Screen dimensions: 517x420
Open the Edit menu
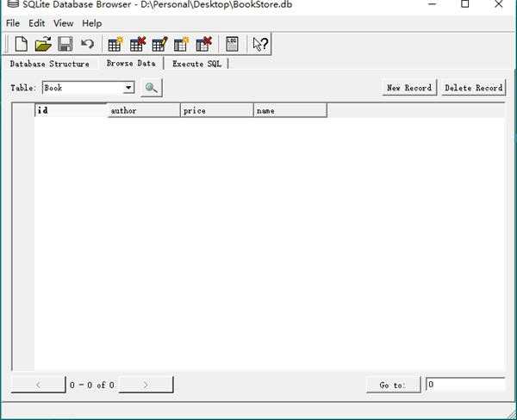[x=36, y=23]
